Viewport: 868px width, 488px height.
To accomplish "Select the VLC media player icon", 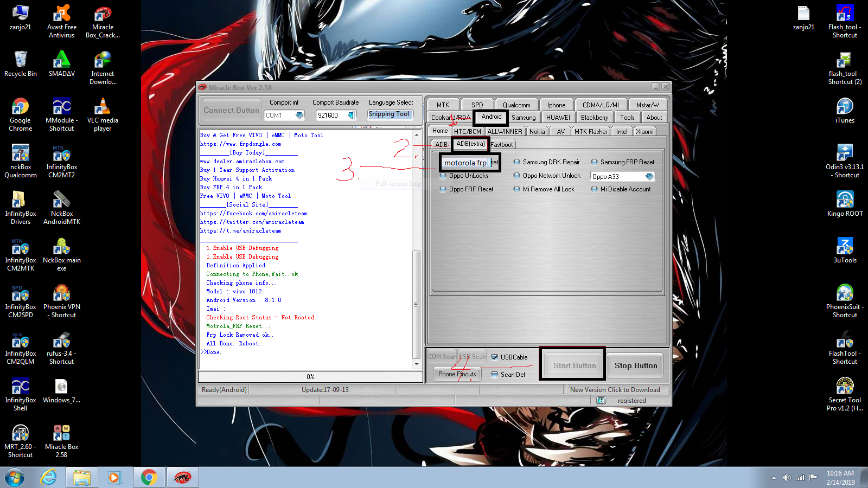I will coord(103,115).
